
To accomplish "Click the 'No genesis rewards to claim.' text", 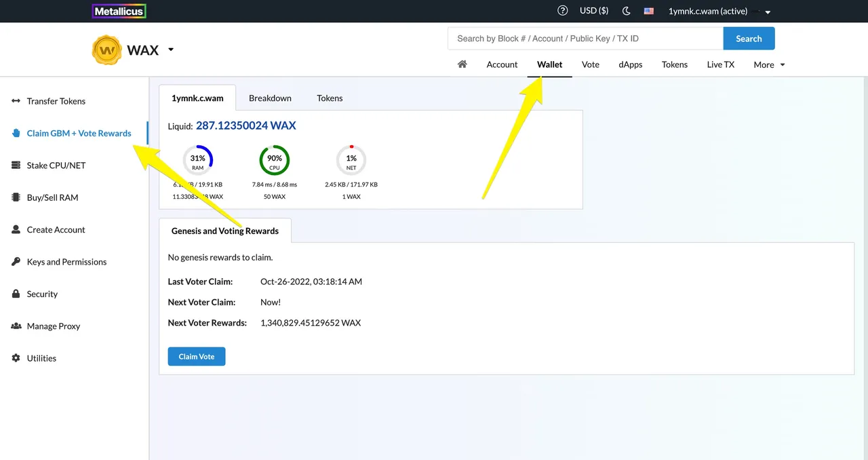I will pyautogui.click(x=220, y=258).
